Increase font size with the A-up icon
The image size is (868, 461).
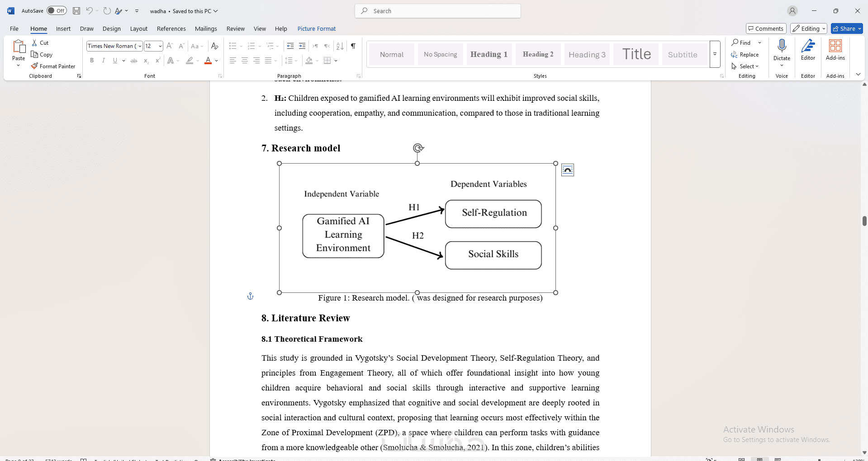pyautogui.click(x=170, y=46)
